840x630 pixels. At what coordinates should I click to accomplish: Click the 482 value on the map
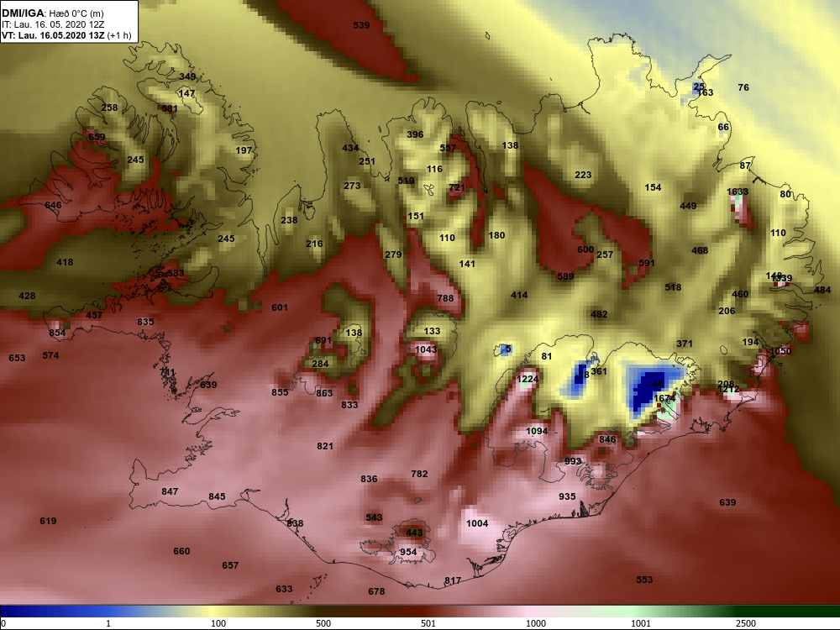pos(599,314)
